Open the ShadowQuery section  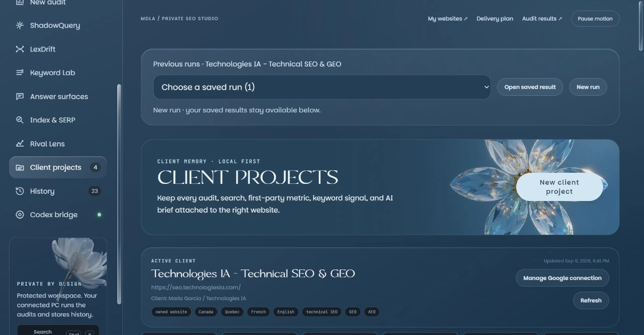[58, 25]
